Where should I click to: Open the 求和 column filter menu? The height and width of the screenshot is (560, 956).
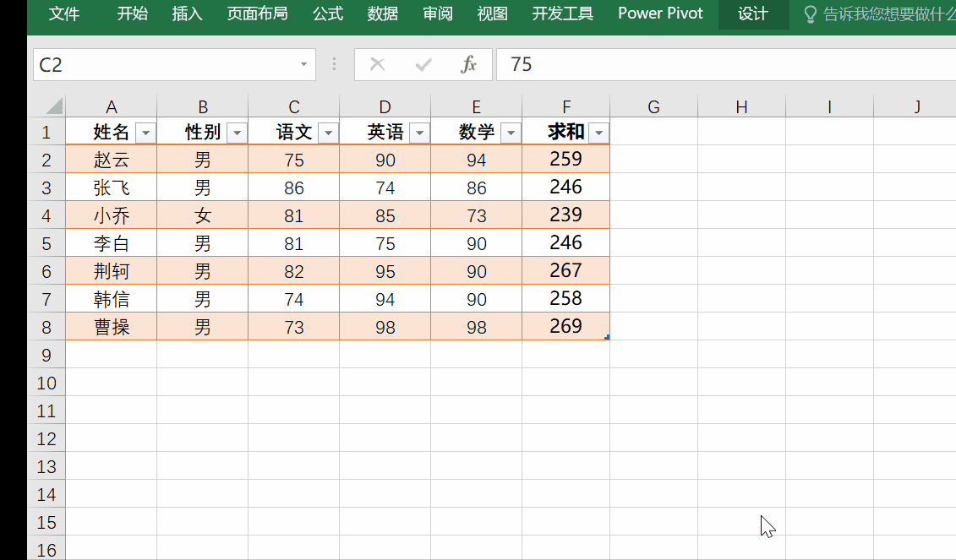(x=598, y=133)
